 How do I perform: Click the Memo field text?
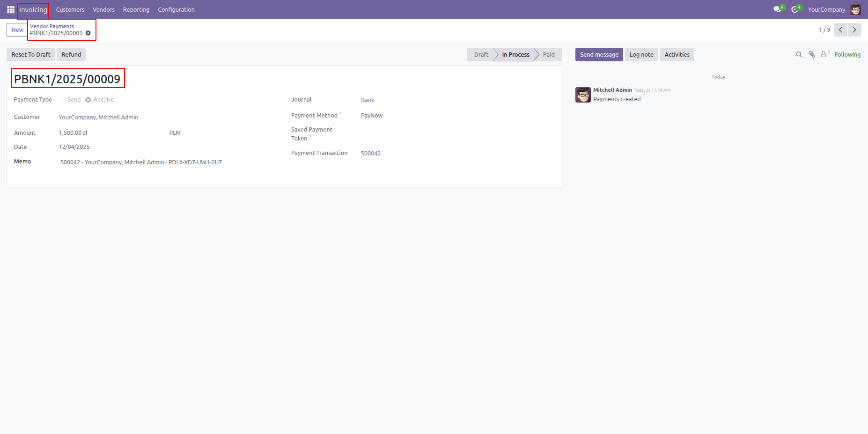141,162
